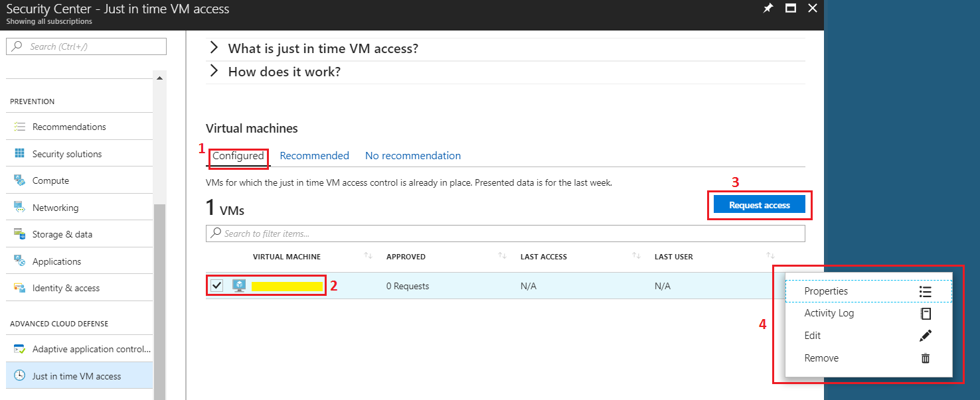This screenshot has width=980, height=400.
Task: Sort by Approved column arrows
Action: click(503, 256)
